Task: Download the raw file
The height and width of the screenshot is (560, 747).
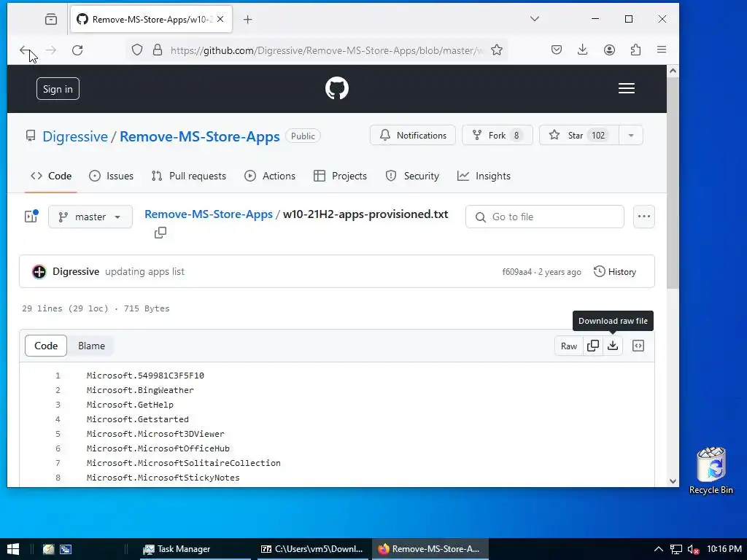Action: tap(613, 346)
